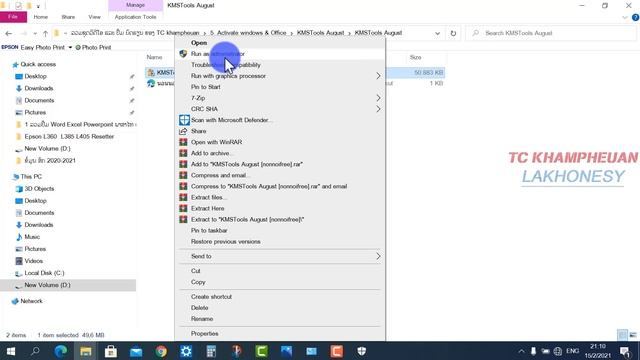The height and width of the screenshot is (360, 640).
Task: Expand the Send to submenu
Action: point(378,256)
